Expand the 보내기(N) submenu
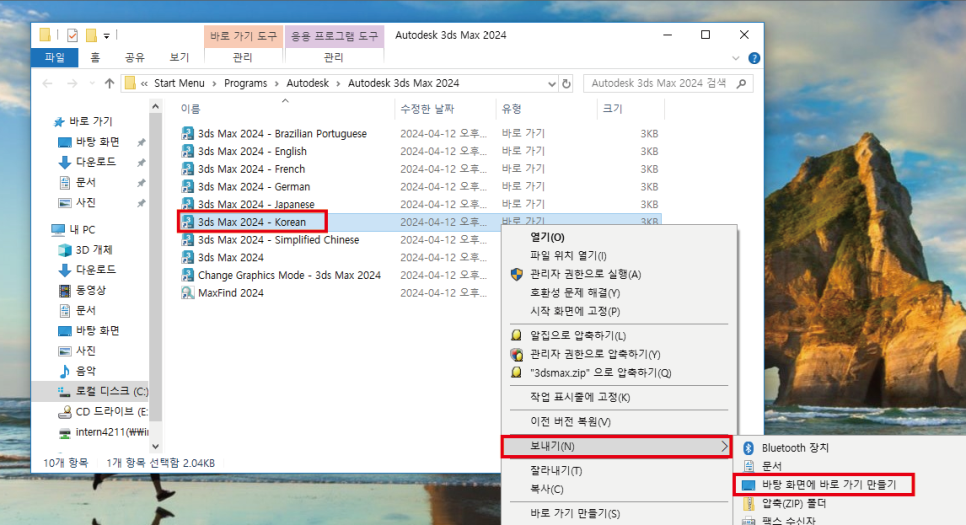 tap(617, 446)
